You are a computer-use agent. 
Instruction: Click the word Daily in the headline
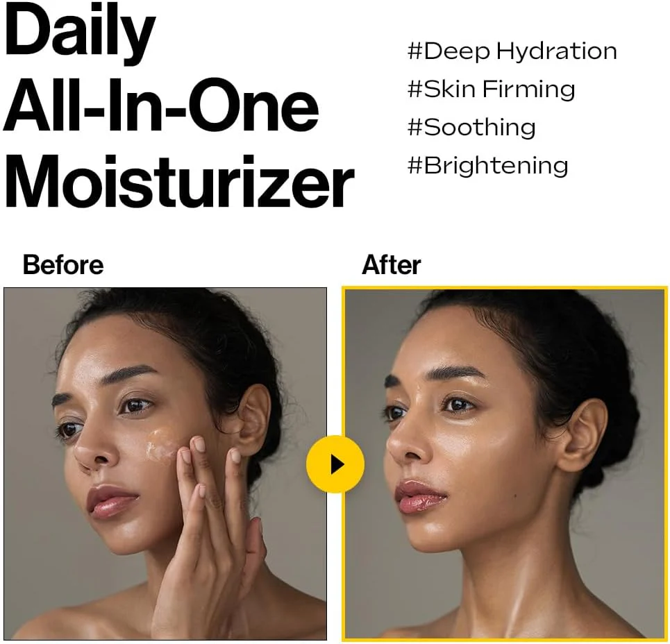(x=79, y=32)
